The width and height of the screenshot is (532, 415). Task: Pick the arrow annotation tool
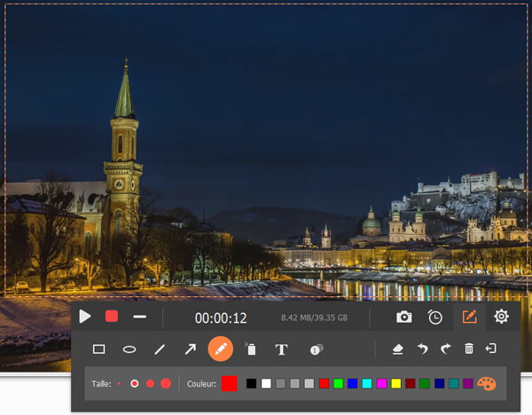pyautogui.click(x=190, y=349)
